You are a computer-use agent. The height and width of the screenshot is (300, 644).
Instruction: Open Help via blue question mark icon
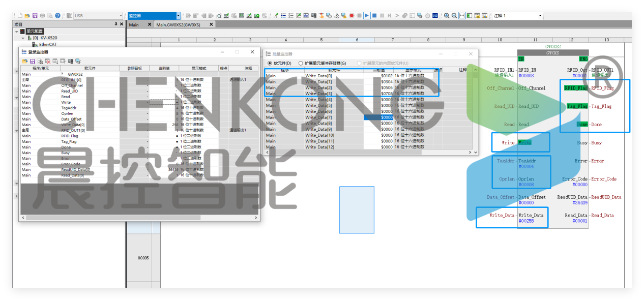(x=57, y=16)
